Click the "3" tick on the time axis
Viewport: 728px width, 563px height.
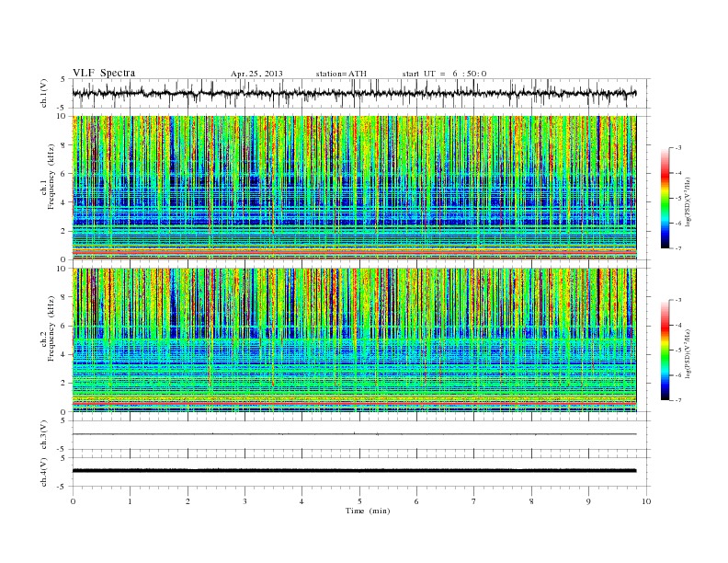point(245,501)
